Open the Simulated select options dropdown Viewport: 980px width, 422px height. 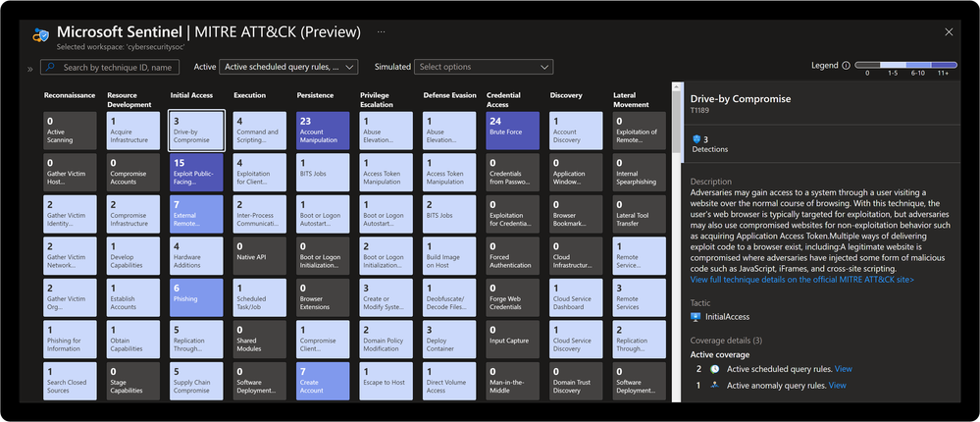(484, 67)
